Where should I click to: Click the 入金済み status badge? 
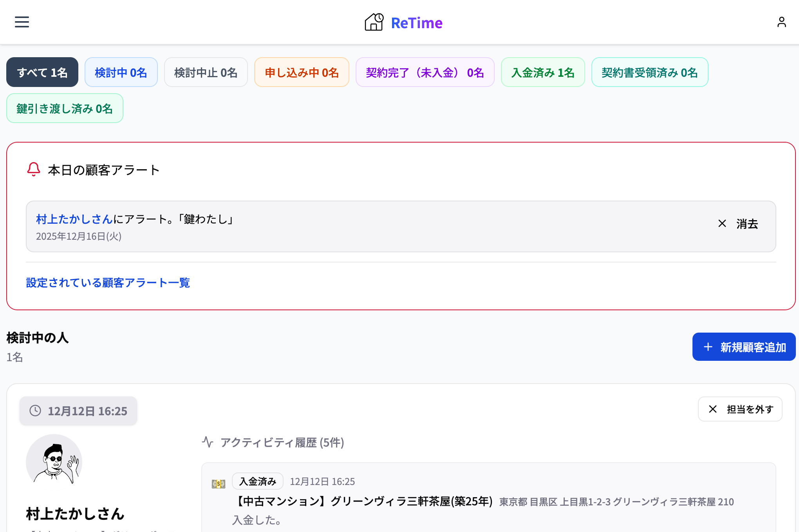point(258,481)
